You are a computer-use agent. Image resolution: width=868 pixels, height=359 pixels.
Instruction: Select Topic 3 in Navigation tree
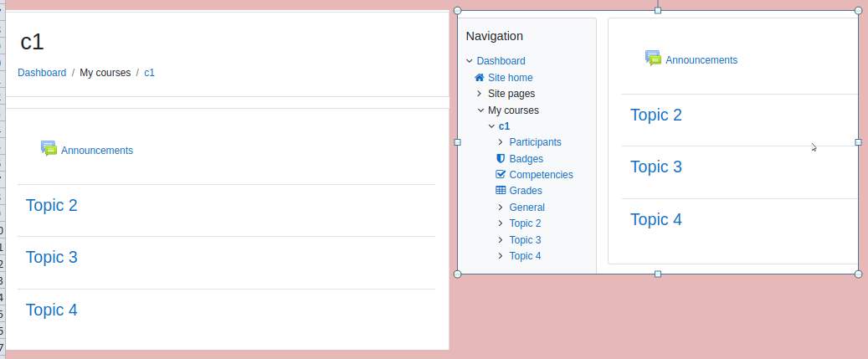(525, 239)
